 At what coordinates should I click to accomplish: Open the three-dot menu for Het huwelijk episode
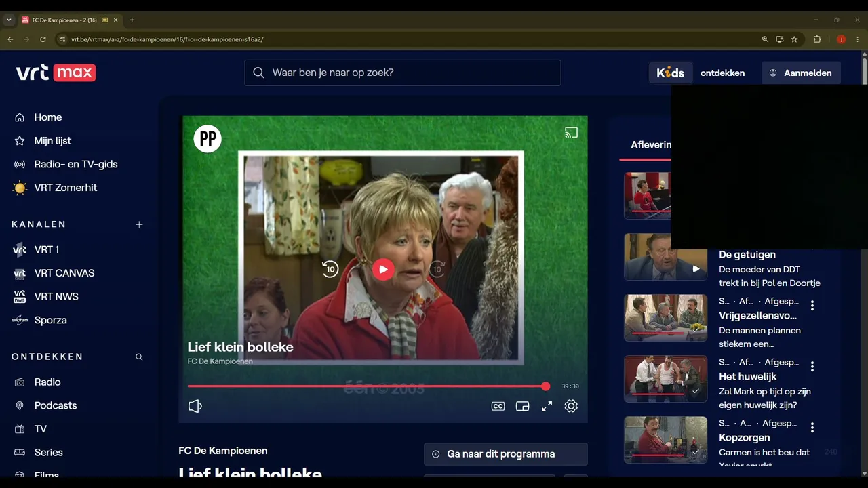point(812,367)
